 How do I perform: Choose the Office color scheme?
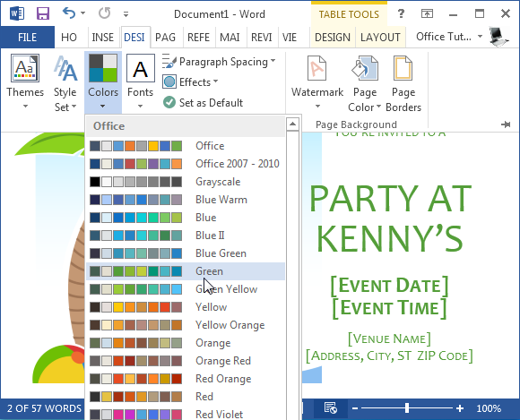[x=186, y=146]
